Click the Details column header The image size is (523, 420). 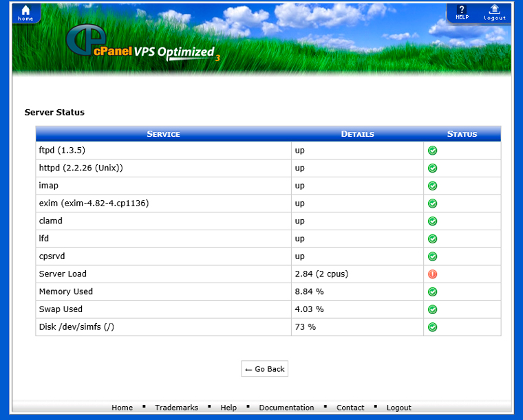coord(358,134)
